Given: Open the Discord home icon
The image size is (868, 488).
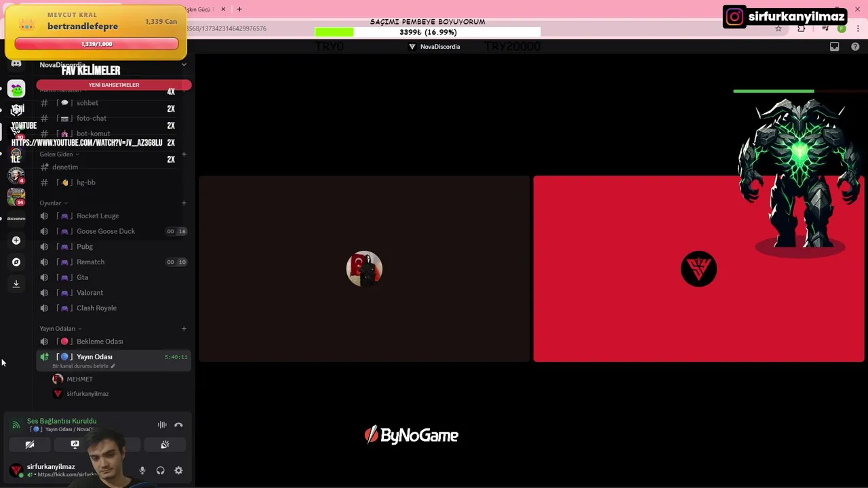Looking at the screenshot, I should point(16,63).
